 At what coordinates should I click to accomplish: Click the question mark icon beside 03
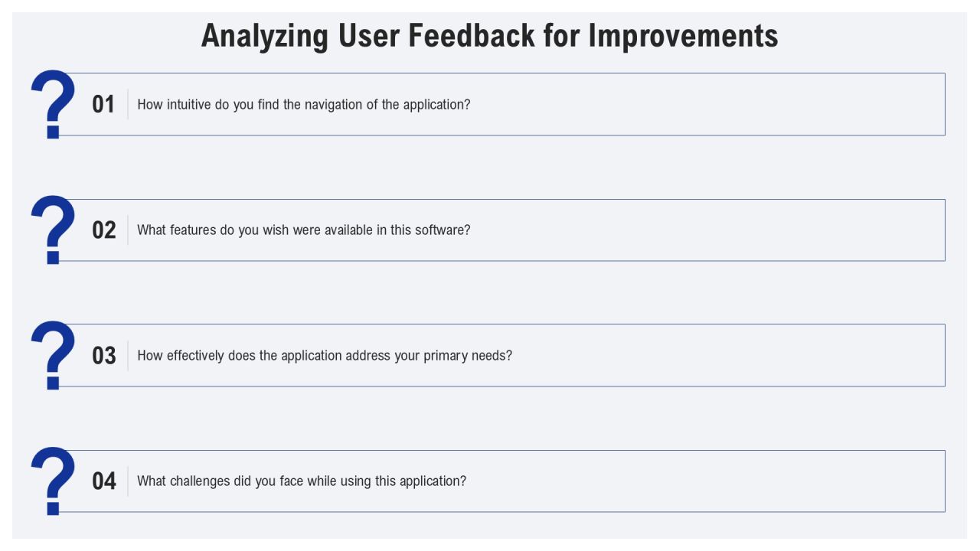(x=53, y=355)
